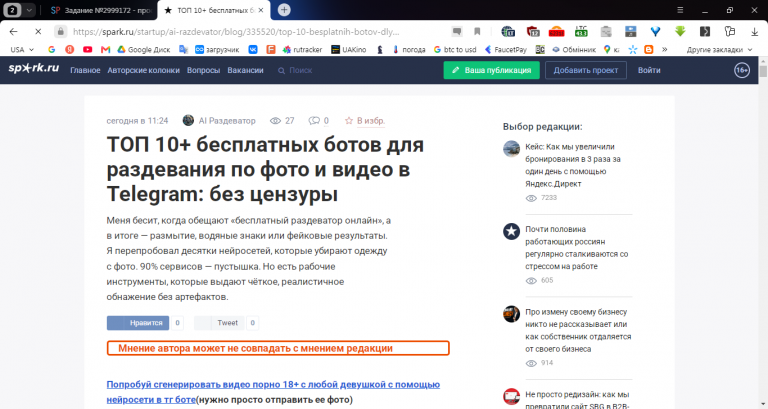Click the Войти login link
Viewport: 768px width, 409px height.
click(649, 70)
